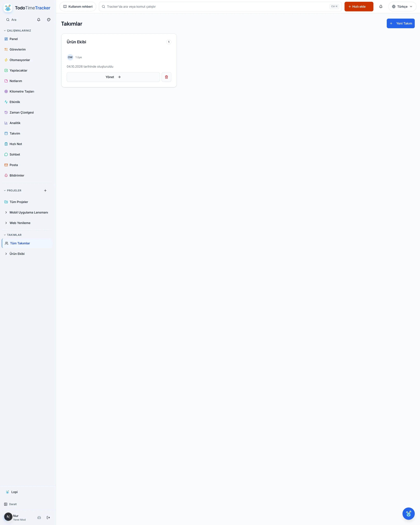
Task: Collapse the PROJELER section
Action: [x=13, y=190]
